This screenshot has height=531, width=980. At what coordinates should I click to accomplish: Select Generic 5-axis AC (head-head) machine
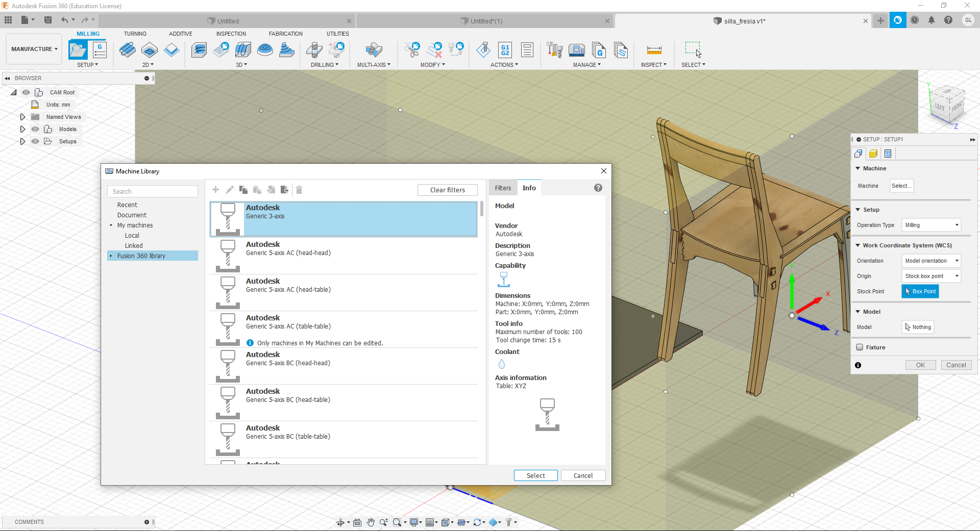(x=344, y=256)
